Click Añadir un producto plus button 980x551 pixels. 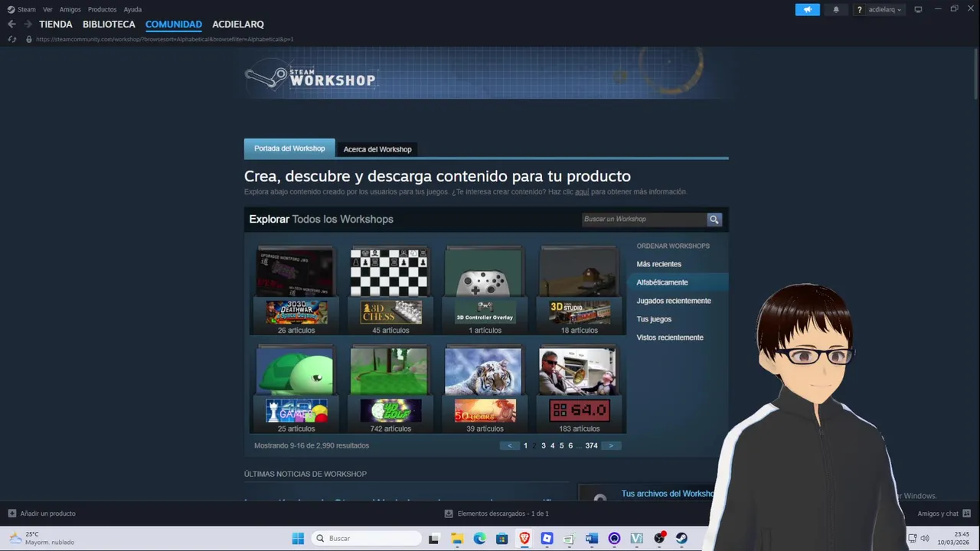11,514
